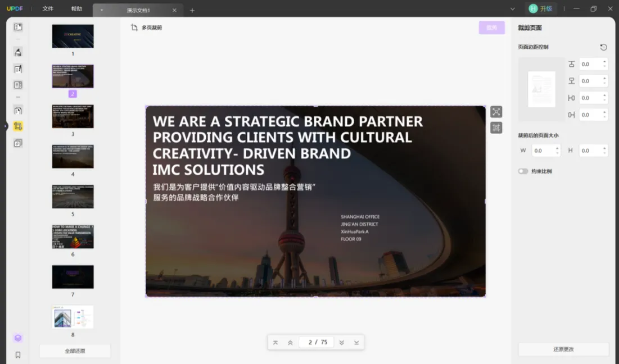Viewport: 619px width, 364px height.
Task: Switch to the 演示文档1 tab
Action: coord(138,10)
